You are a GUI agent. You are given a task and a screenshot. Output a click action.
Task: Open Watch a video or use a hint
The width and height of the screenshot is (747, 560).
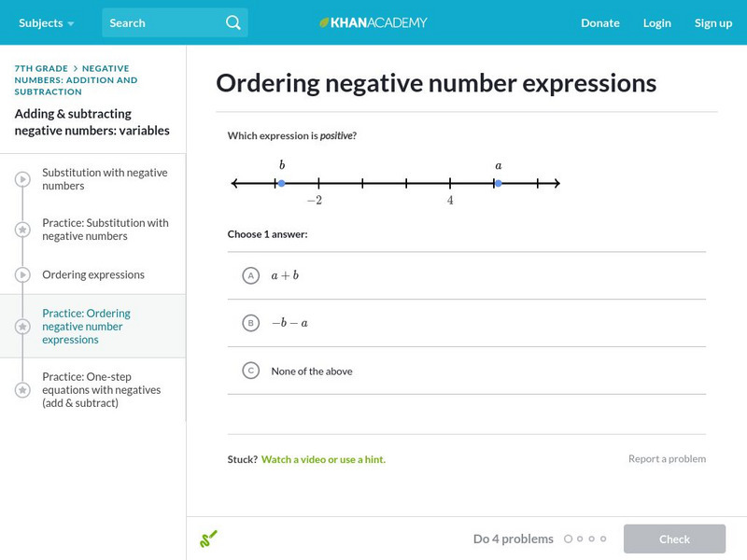(323, 459)
